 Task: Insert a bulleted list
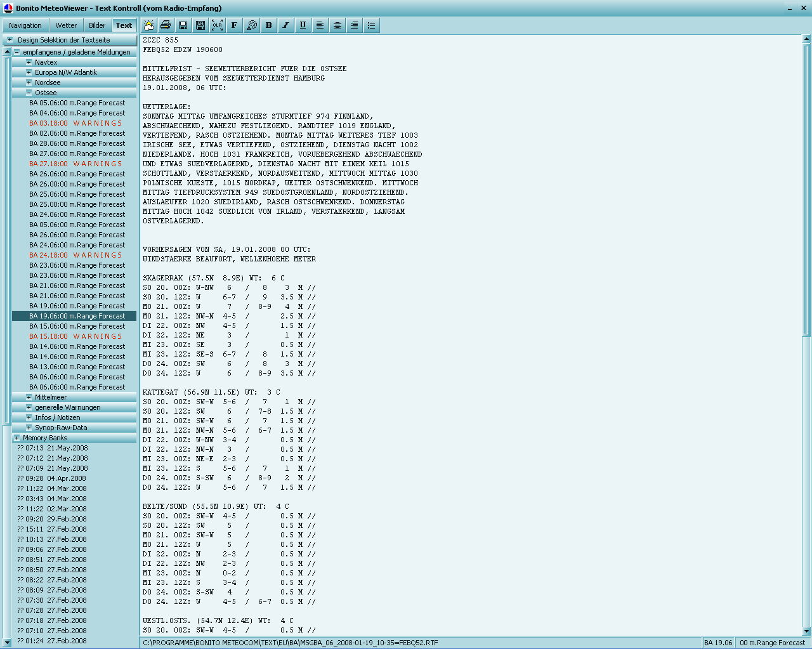click(x=371, y=25)
